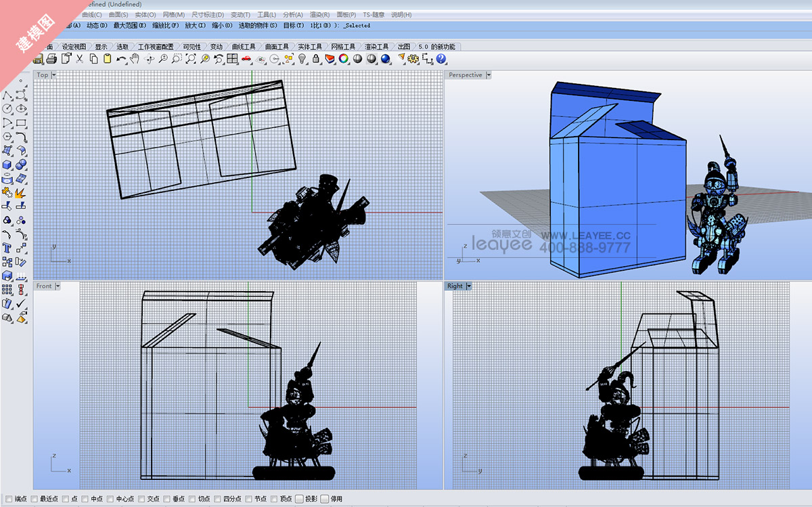Select the Pan view hand tool
The image size is (812, 507).
pos(135,60)
